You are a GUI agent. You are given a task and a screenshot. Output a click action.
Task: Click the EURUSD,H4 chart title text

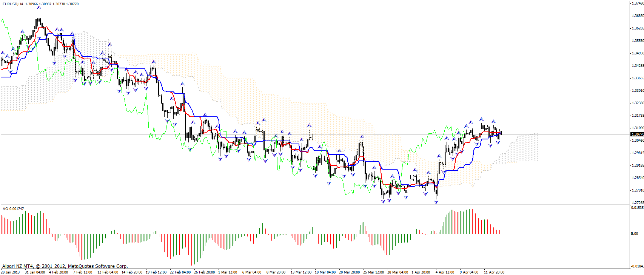12,4
